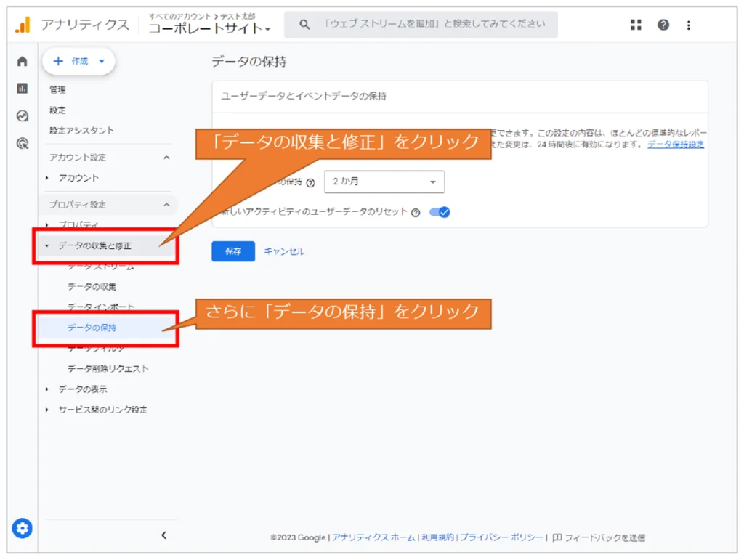
Task: Select データの収集 in the sidebar menu
Action: (92, 287)
